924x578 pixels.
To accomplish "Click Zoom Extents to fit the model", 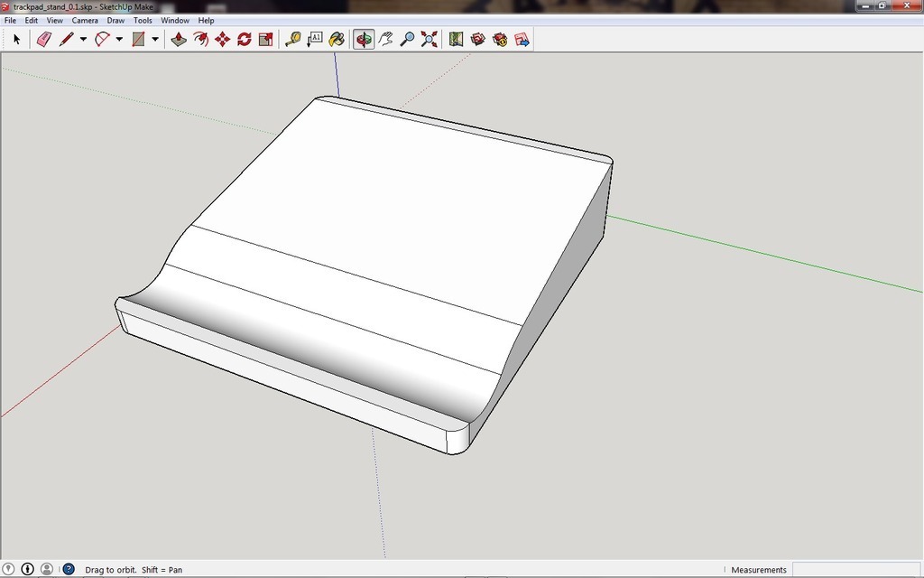I will click(x=427, y=38).
